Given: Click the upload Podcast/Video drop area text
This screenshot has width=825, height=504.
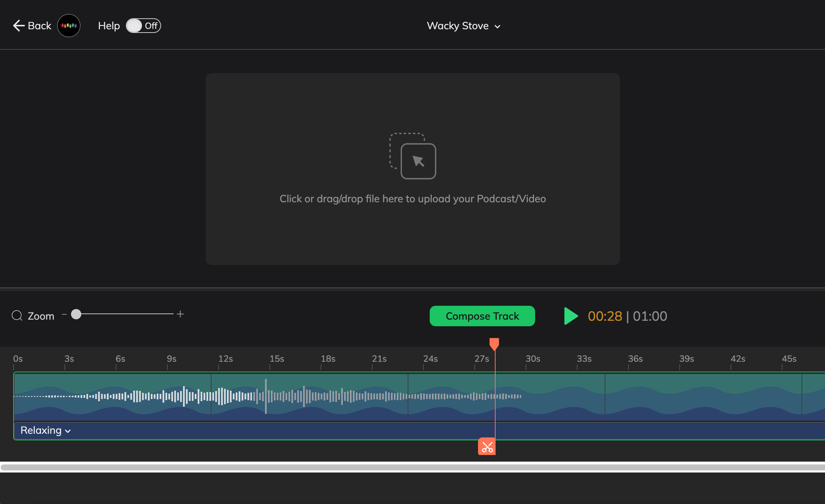Looking at the screenshot, I should tap(412, 199).
